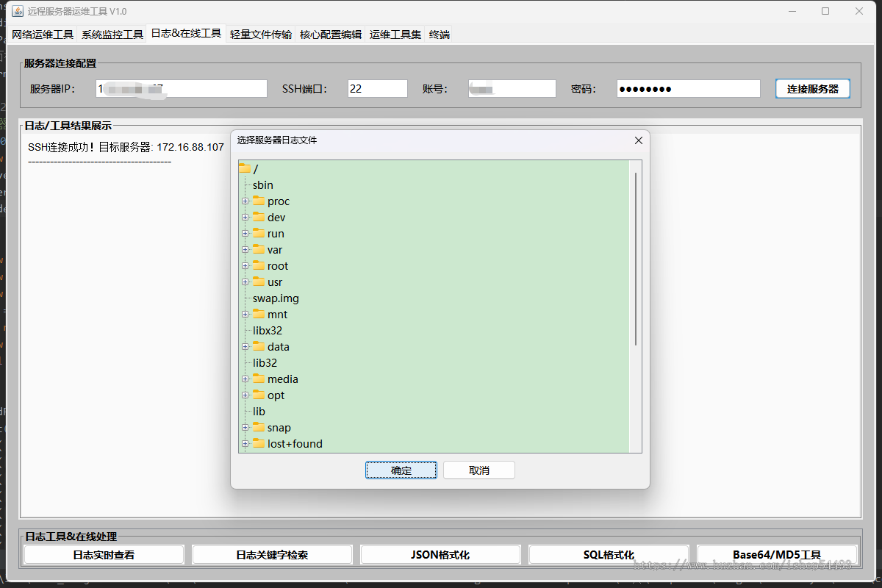This screenshot has width=882, height=588.
Task: Click the run folder icon
Action: click(258, 233)
